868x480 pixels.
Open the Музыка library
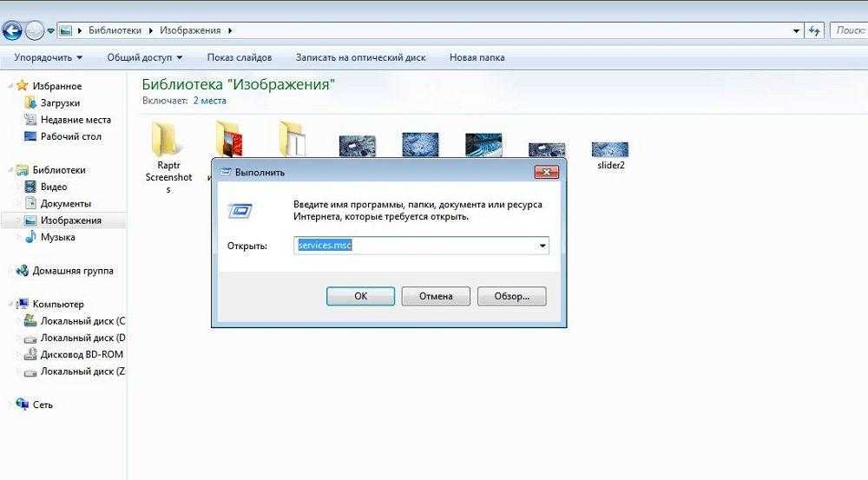coord(57,237)
